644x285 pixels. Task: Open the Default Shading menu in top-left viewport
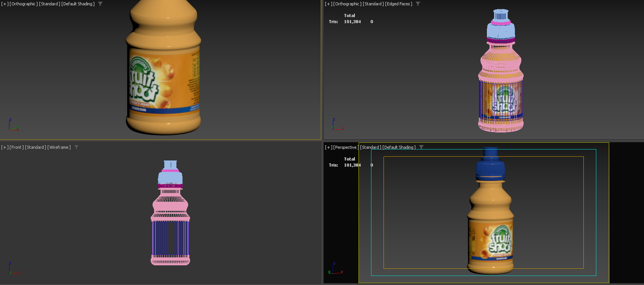pyautogui.click(x=78, y=4)
